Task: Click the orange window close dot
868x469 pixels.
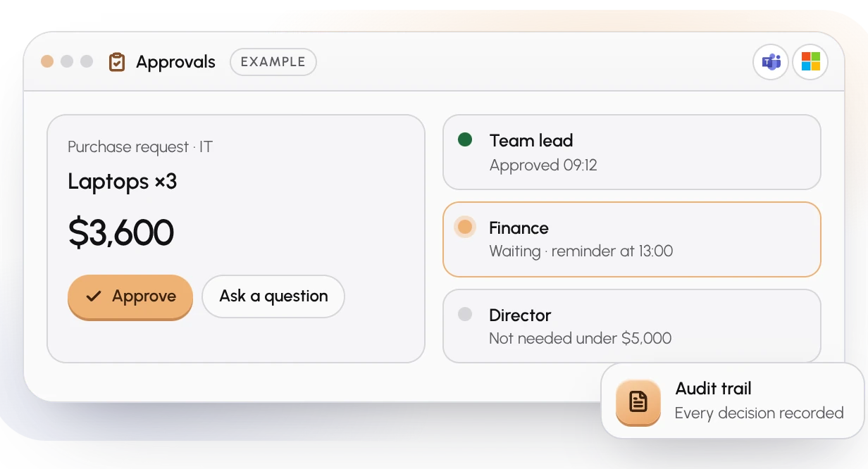Action: (47, 61)
